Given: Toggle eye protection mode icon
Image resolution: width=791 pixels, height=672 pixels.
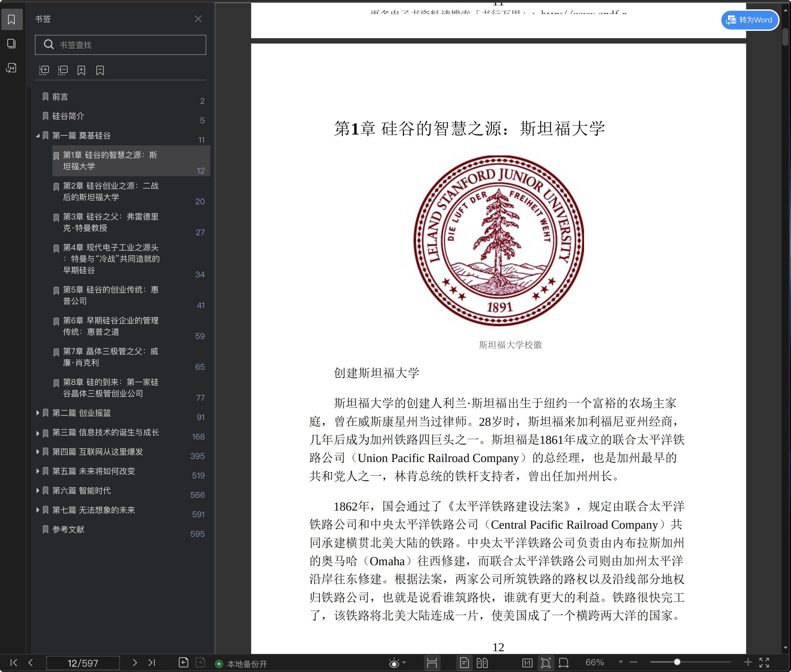Looking at the screenshot, I should [394, 663].
